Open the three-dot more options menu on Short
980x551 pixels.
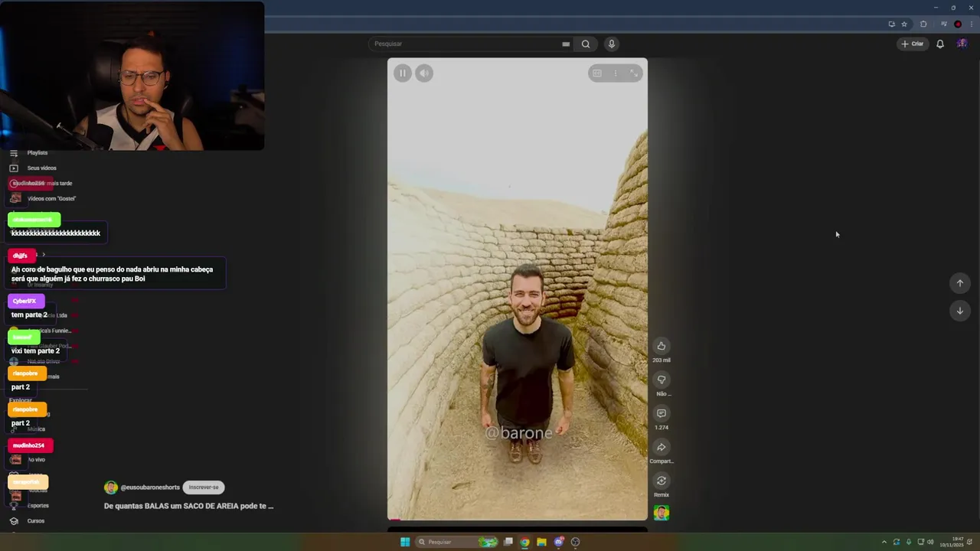tap(616, 73)
